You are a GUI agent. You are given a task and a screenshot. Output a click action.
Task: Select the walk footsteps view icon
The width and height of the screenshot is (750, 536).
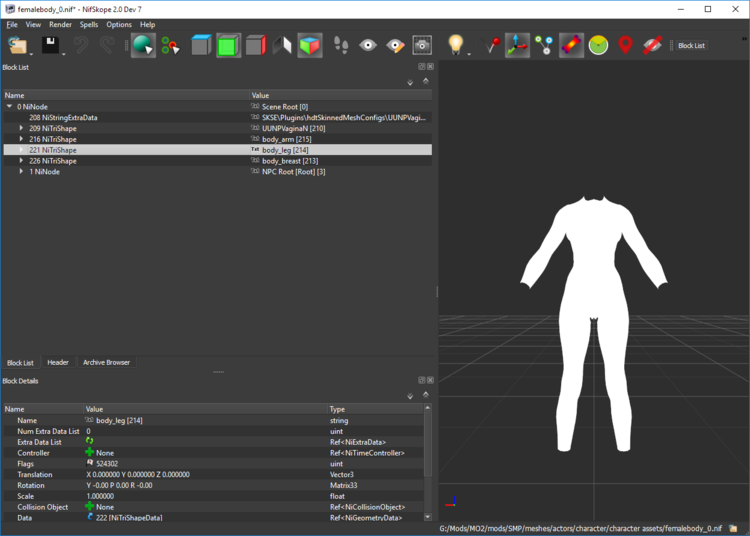[341, 45]
